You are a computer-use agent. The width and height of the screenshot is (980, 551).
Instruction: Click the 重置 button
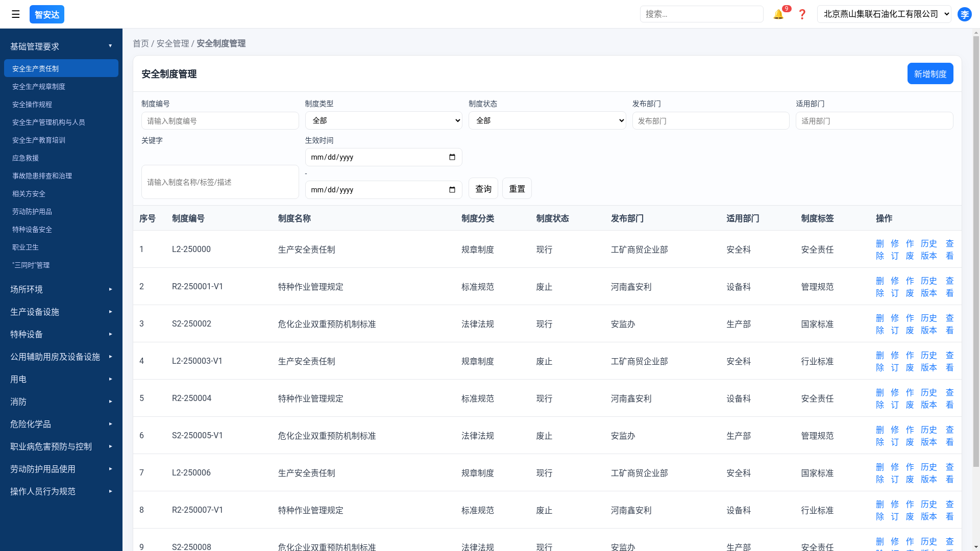point(517,188)
